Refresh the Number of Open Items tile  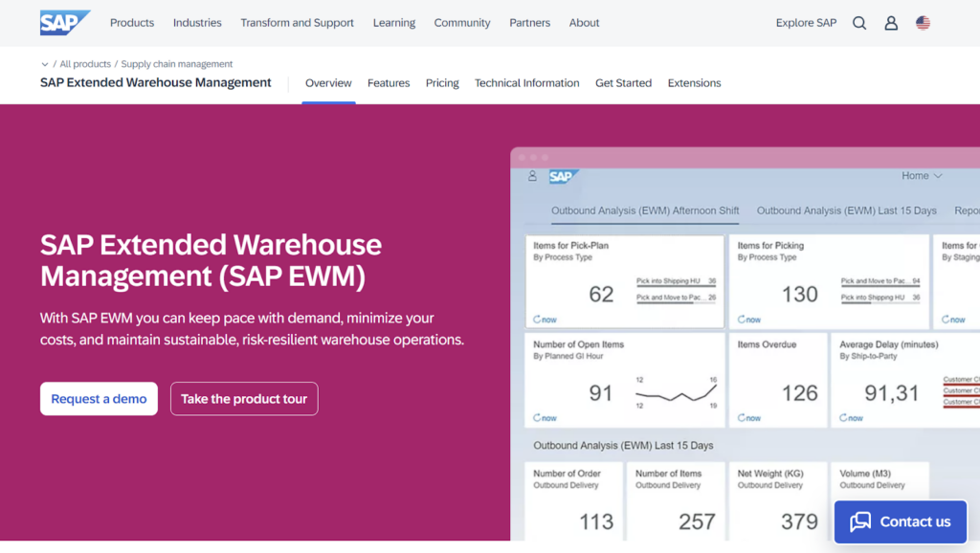543,418
